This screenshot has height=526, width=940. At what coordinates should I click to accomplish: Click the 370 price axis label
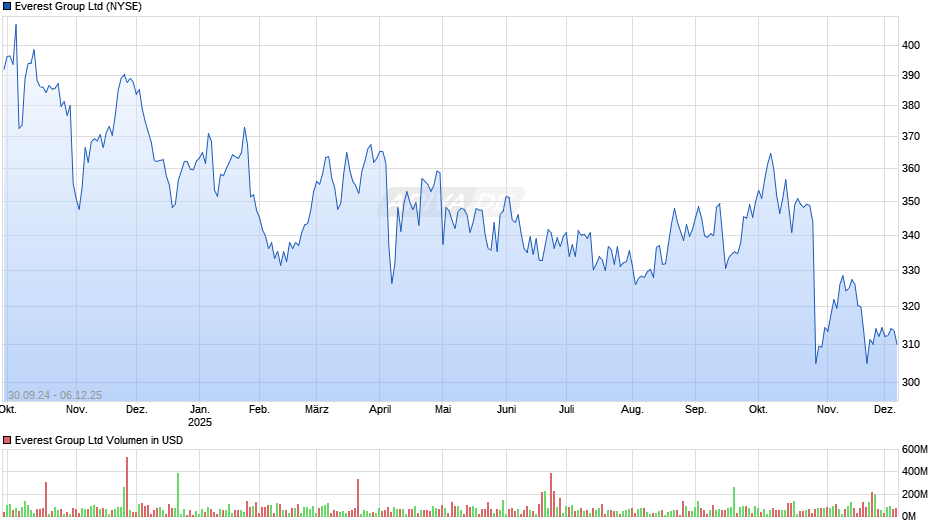click(911, 137)
